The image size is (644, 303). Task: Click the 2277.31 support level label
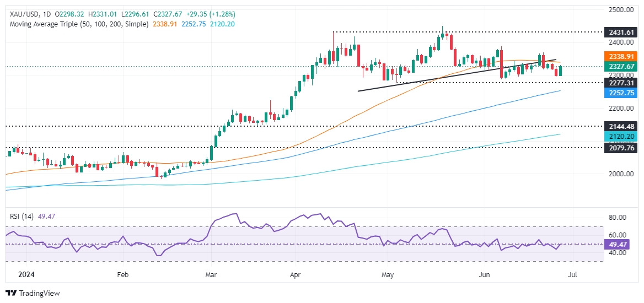click(x=620, y=83)
